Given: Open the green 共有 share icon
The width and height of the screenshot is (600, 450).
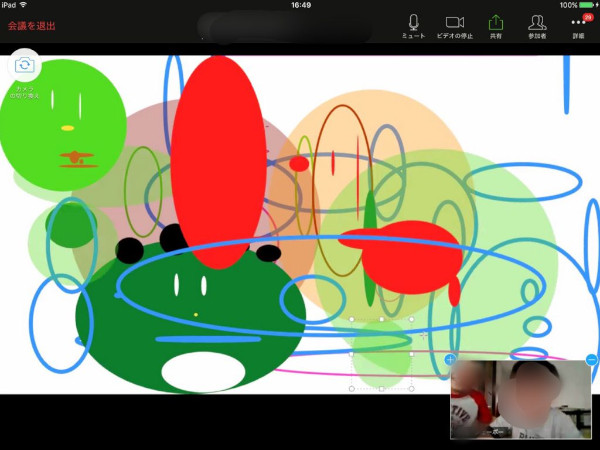Looking at the screenshot, I should pos(496,26).
